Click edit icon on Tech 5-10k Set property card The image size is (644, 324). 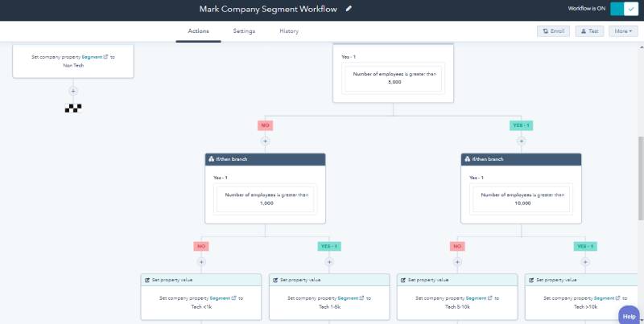[403, 280]
